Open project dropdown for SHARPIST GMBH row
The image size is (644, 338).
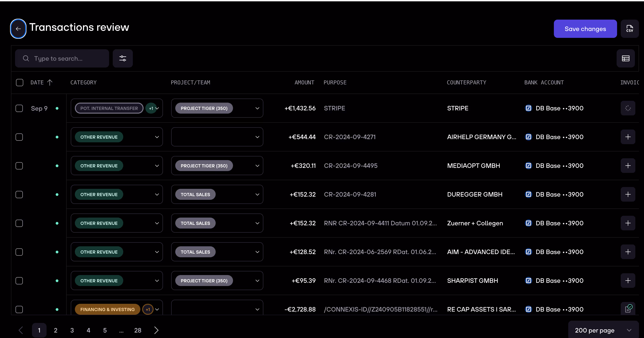click(x=257, y=281)
